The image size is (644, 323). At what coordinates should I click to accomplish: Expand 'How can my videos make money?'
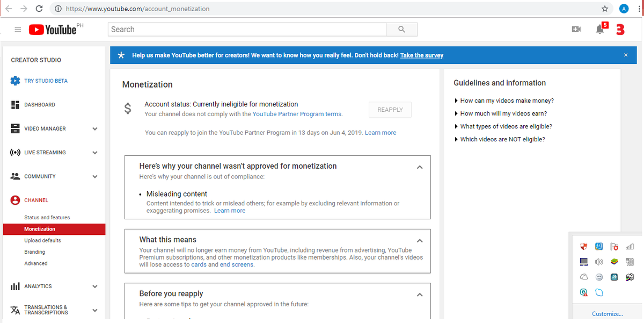(x=504, y=101)
